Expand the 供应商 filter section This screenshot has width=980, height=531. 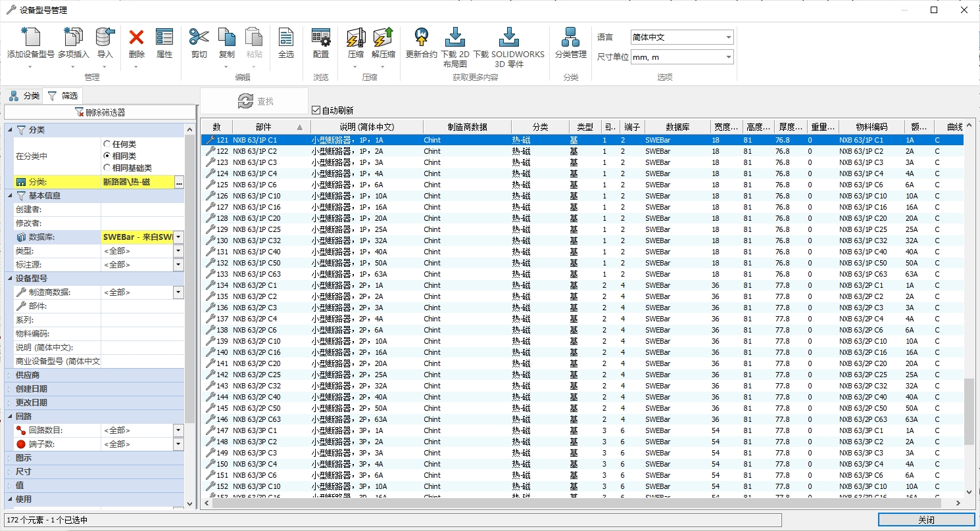[x=10, y=375]
